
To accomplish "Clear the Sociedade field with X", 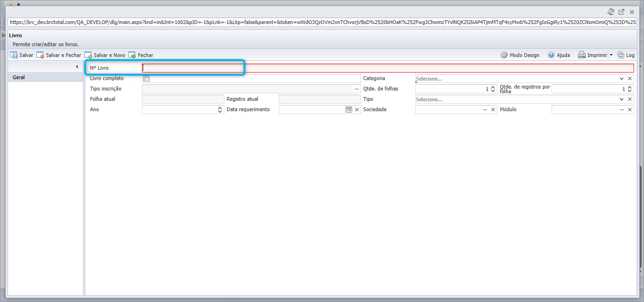I will point(493,110).
